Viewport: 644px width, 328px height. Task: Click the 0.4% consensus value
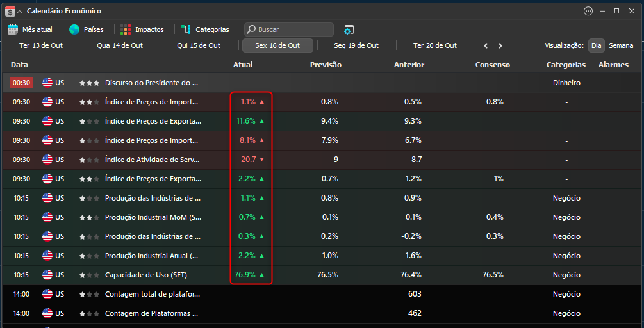(x=495, y=217)
